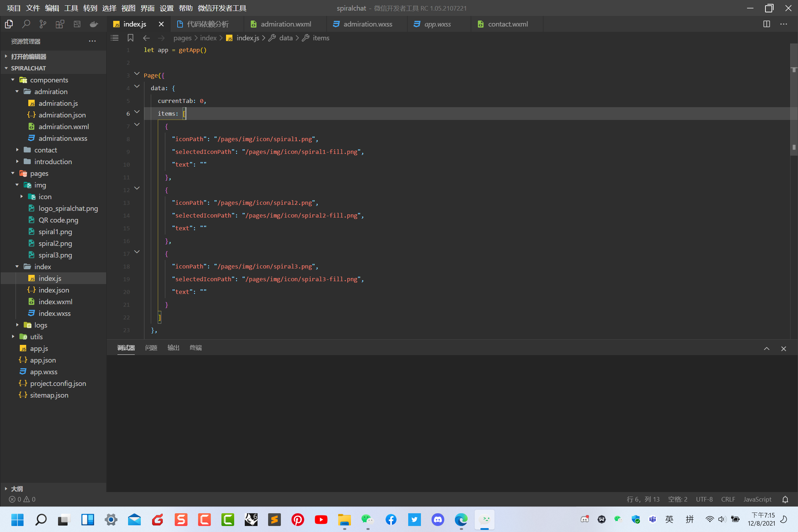Collapse the bottom debugger panel with chevron
The image size is (798, 532).
coord(767,348)
